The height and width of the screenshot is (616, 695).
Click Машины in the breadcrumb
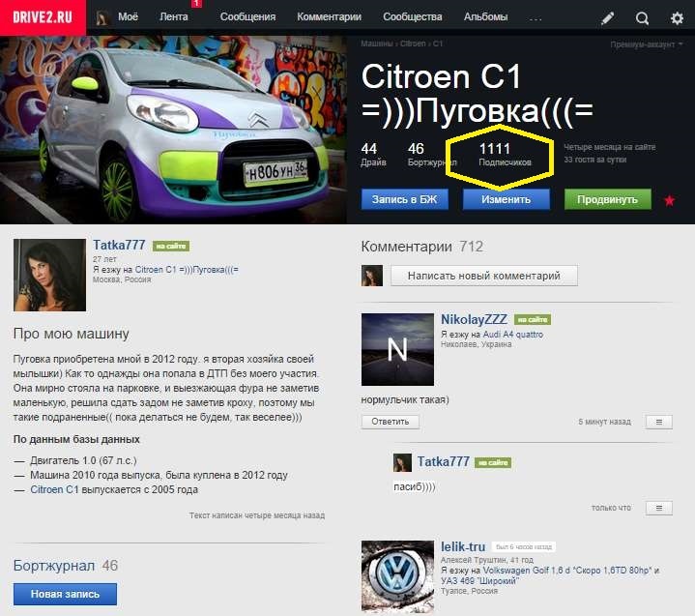coord(377,44)
